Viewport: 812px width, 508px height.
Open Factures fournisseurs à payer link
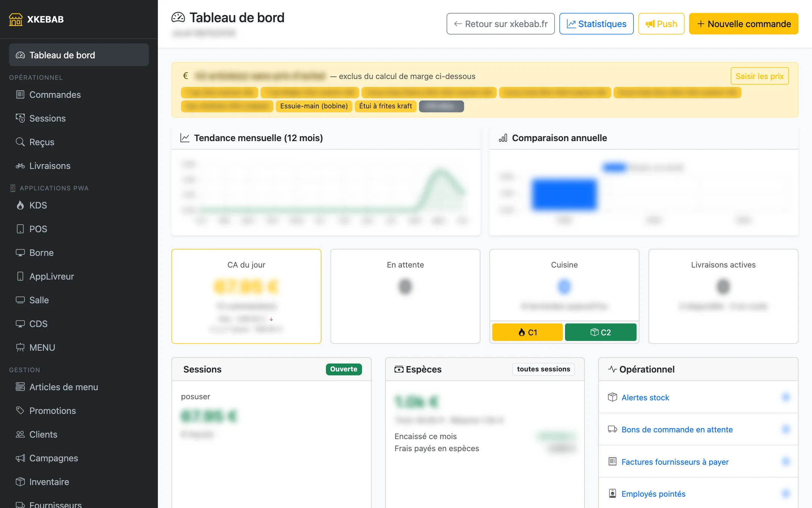(675, 462)
